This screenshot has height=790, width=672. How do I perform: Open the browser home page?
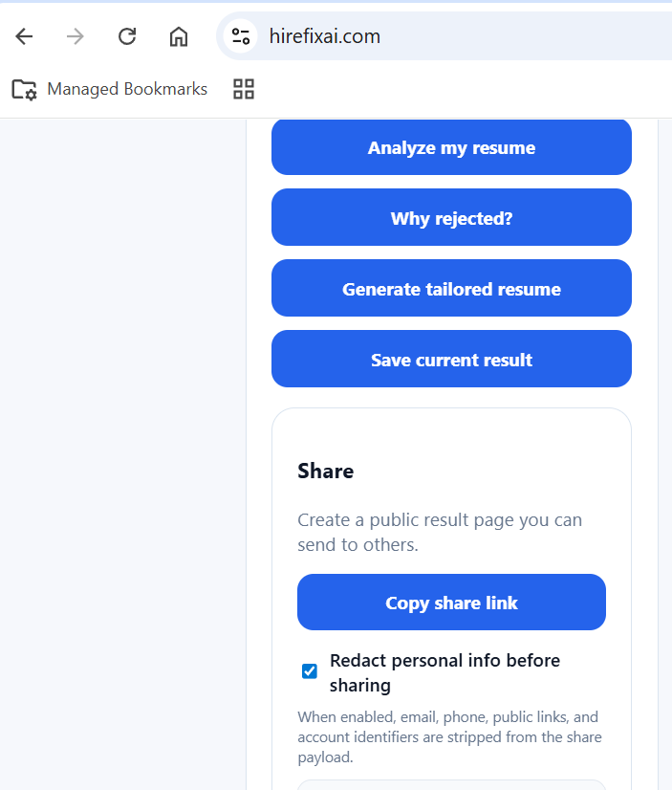click(x=179, y=36)
